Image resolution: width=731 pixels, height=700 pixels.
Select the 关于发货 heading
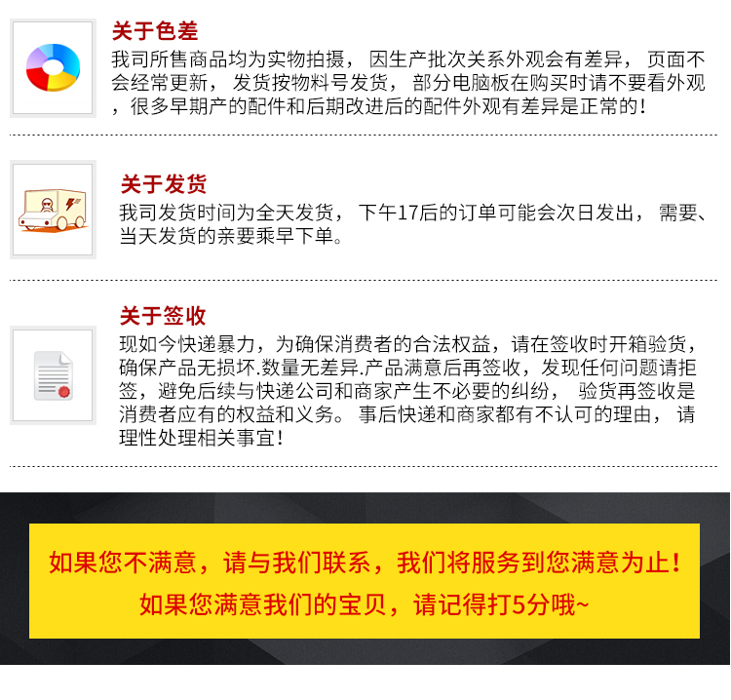164,183
